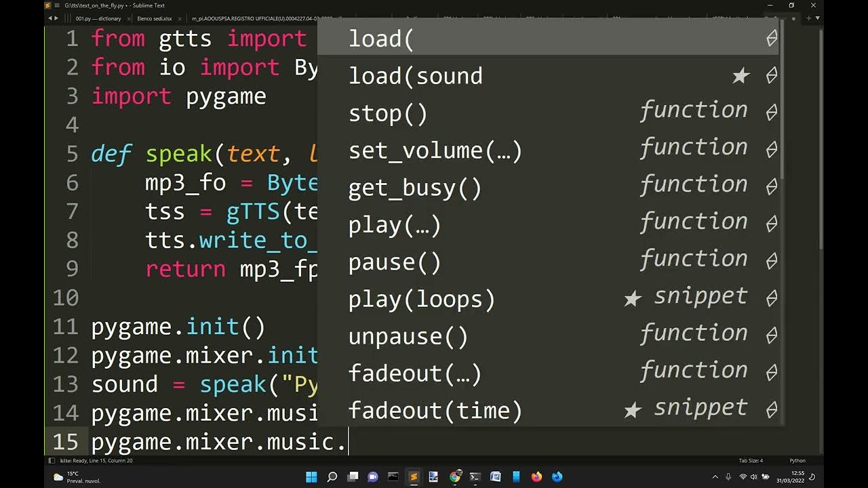Insert play(loops) snippet completion
The width and height of the screenshot is (868, 488).
(x=548, y=299)
